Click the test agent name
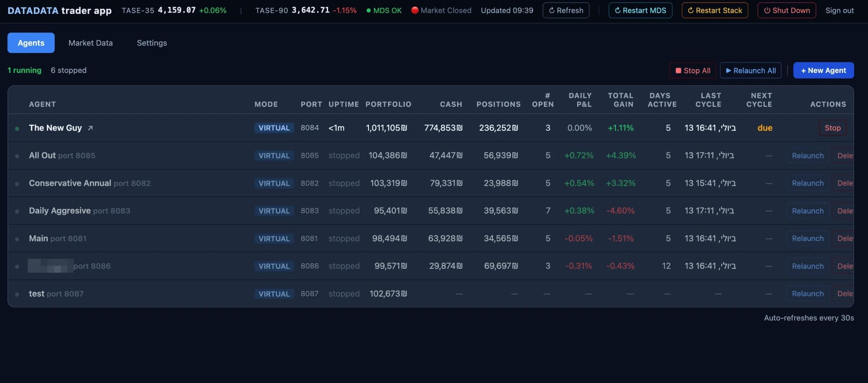Screen dimensions: 868x383 (x=36, y=294)
